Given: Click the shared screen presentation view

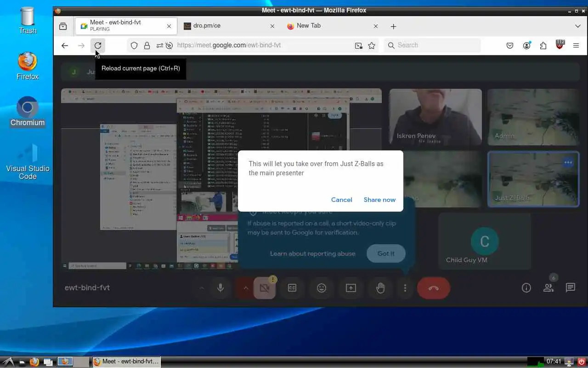Looking at the screenshot, I should point(221,179).
